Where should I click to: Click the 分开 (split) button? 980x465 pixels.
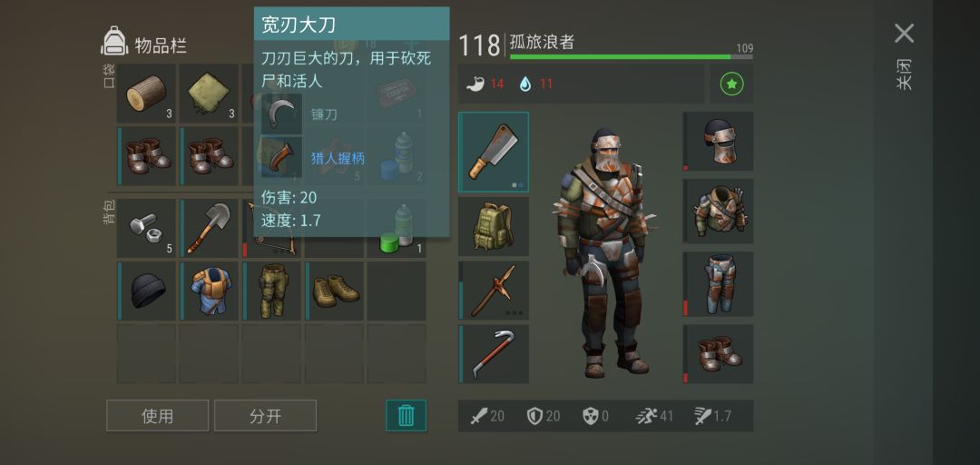tap(266, 416)
